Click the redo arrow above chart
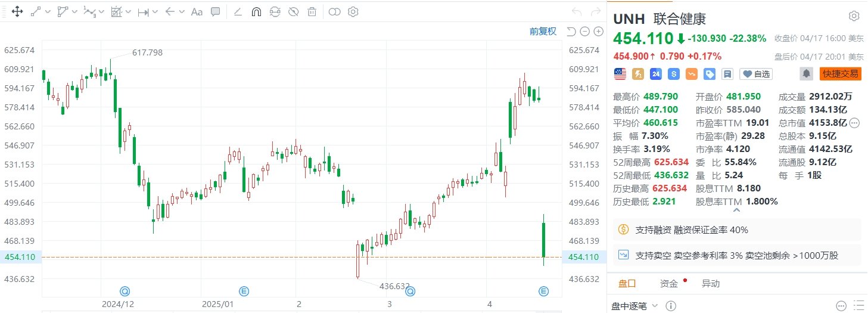Image resolution: width=868 pixels, height=313 pixels. click(595, 11)
